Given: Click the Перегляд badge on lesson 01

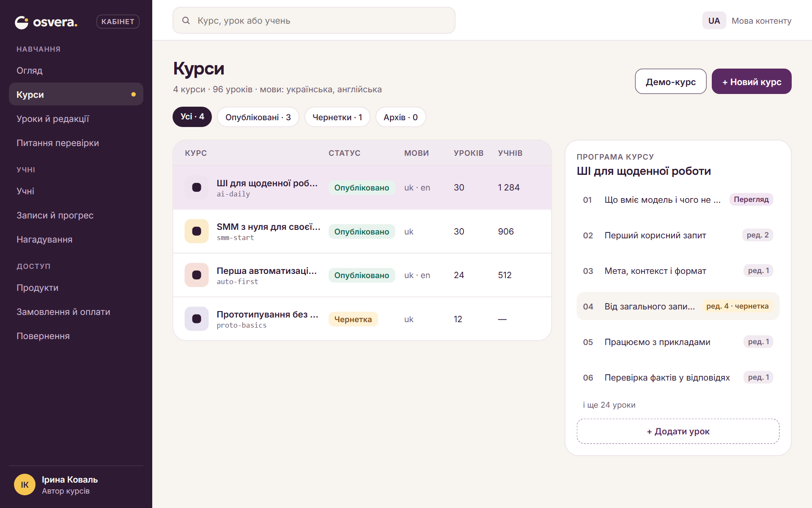Looking at the screenshot, I should click(751, 199).
